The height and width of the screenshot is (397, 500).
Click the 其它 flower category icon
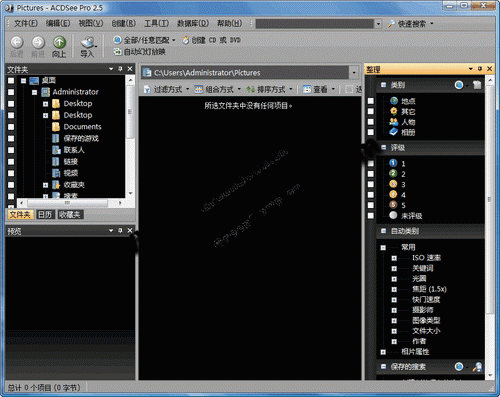394,111
